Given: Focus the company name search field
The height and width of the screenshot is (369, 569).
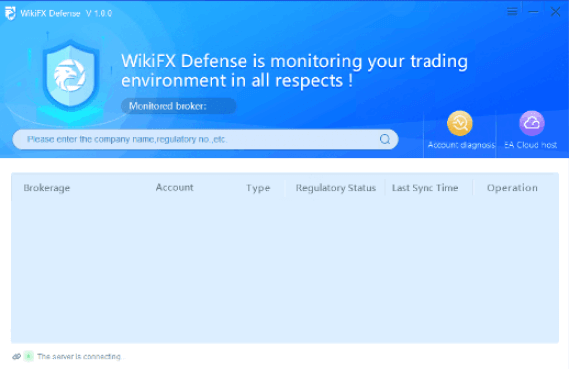Looking at the screenshot, I should [205, 139].
